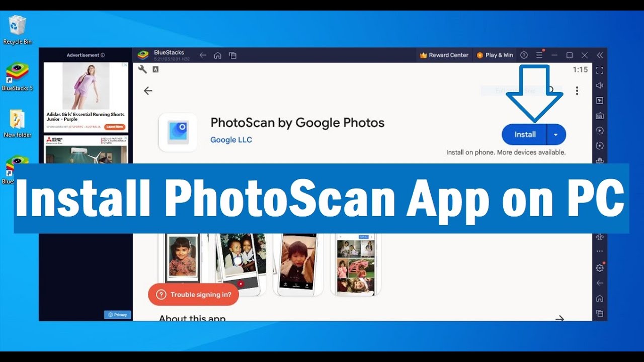644x362 pixels.
Task: Click the sync rotate icon in sidebar
Action: [599, 146]
